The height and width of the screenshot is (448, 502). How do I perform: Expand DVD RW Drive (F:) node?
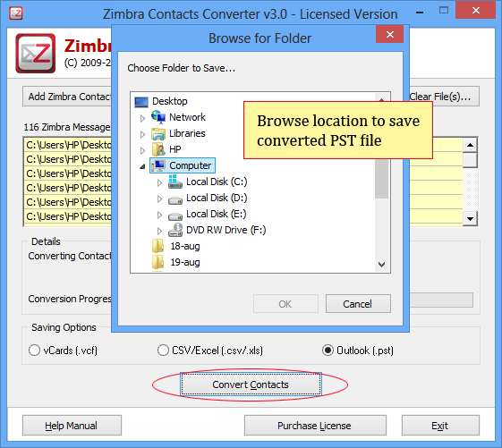(x=159, y=231)
